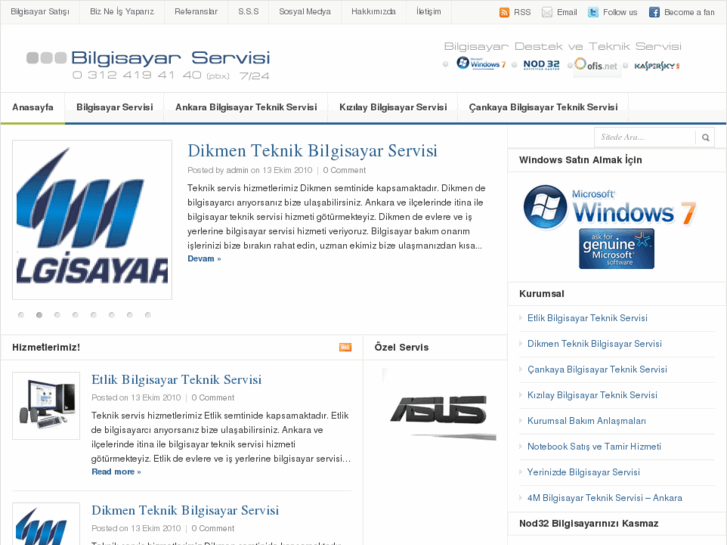Viewport: 727px width, 545px height.
Task: Open İletişim menu item
Action: 428,12
